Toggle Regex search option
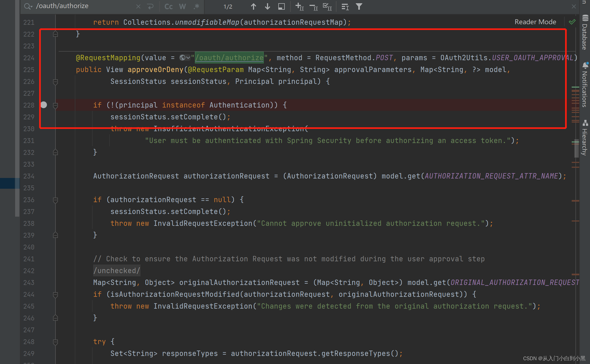 tap(196, 6)
